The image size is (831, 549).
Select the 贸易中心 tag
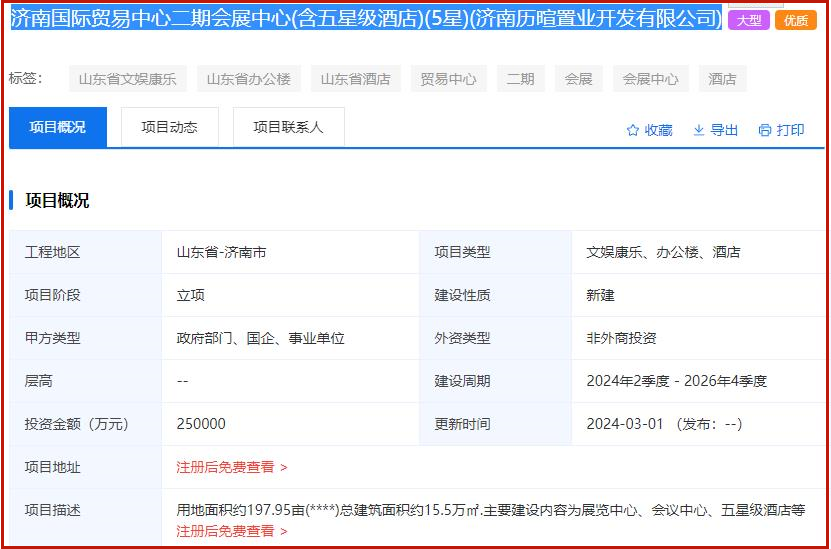[448, 79]
